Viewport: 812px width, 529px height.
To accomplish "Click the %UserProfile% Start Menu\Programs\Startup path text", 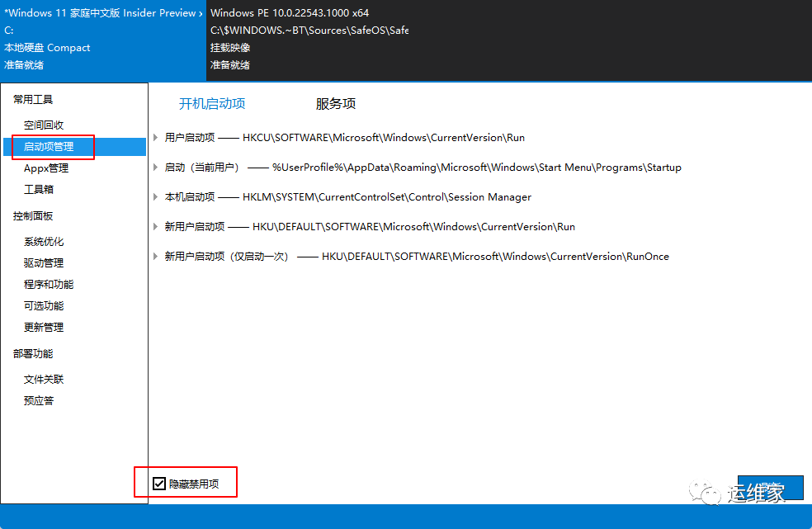I will [x=477, y=168].
